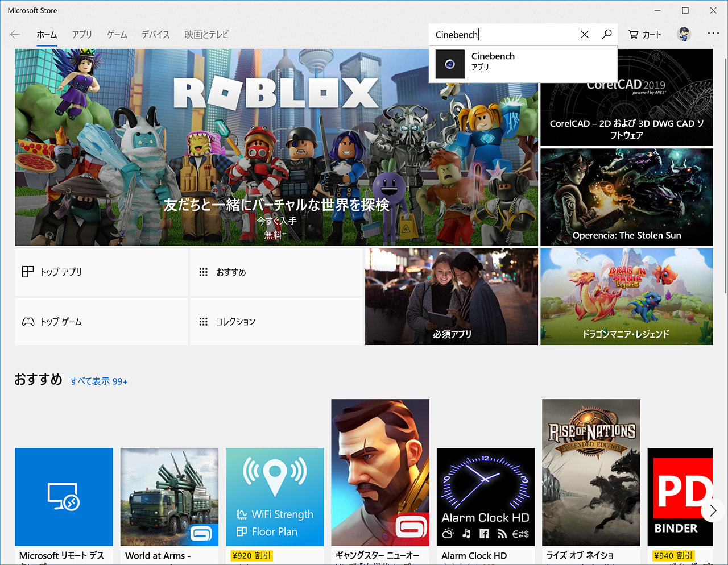The image size is (728, 565).
Task: Open the トップ ゲーム button
Action: tap(101, 322)
